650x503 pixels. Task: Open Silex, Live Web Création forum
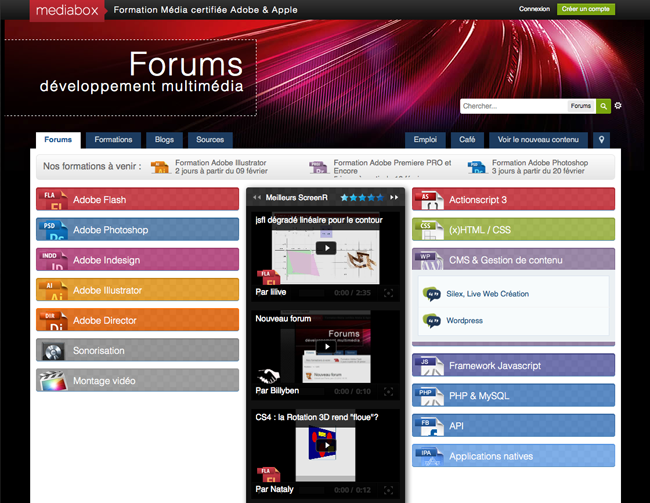487,294
